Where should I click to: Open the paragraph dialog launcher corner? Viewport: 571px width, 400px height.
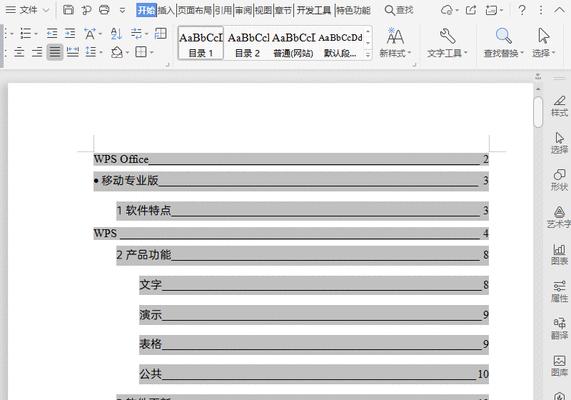(x=168, y=65)
